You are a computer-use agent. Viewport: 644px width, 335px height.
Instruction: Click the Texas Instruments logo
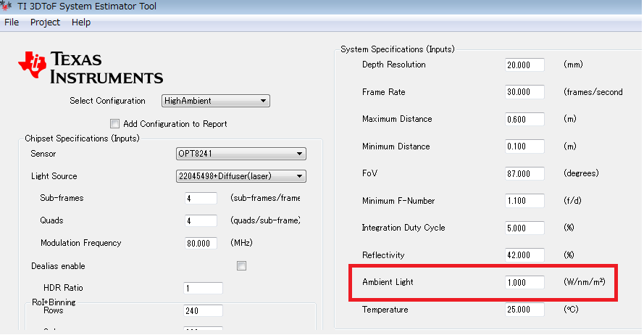point(91,67)
